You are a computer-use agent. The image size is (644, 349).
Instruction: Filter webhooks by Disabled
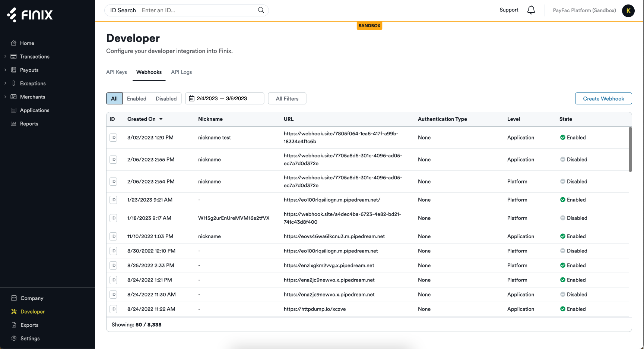click(x=166, y=98)
